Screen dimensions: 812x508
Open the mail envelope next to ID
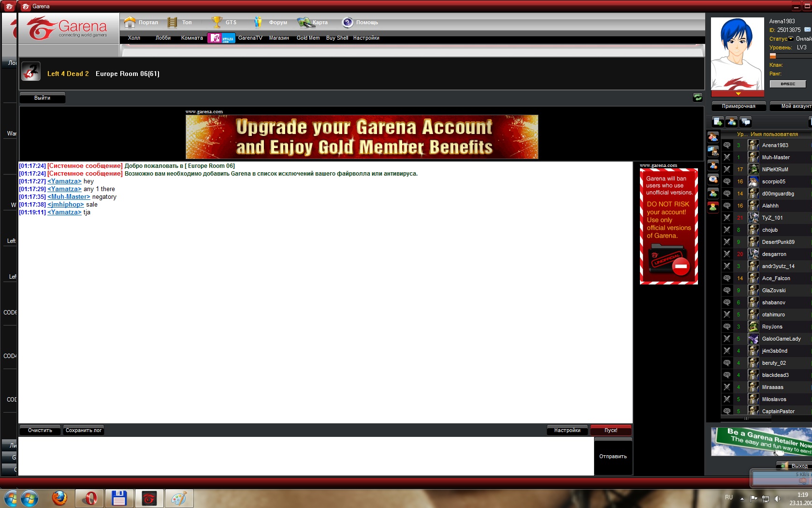tap(807, 30)
